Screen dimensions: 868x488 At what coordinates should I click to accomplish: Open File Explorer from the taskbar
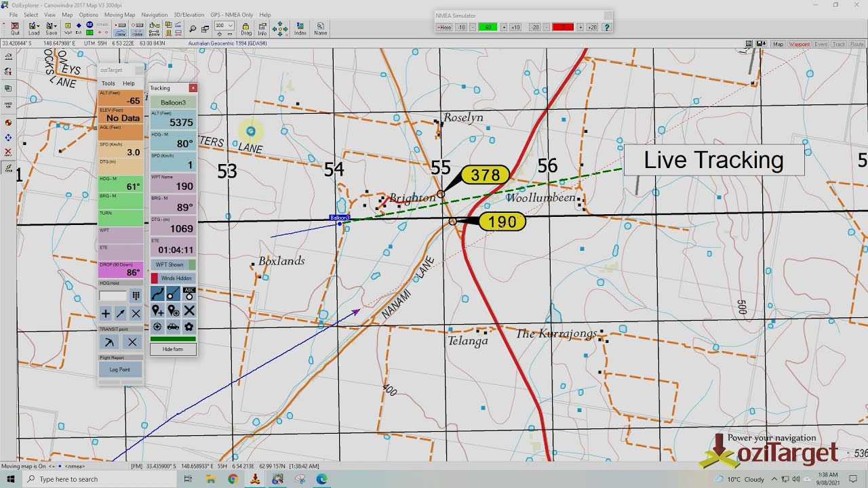coord(211,479)
